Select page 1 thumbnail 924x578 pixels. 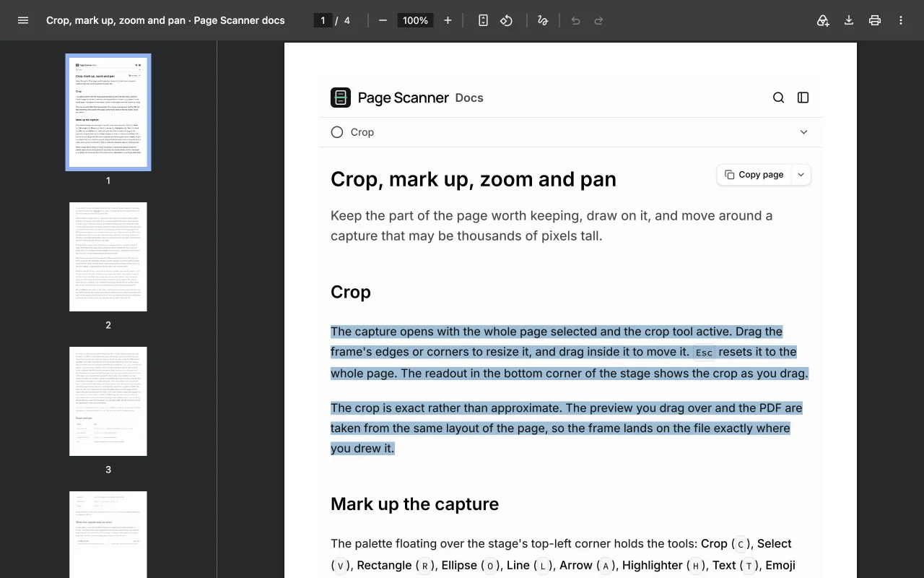[x=108, y=112]
